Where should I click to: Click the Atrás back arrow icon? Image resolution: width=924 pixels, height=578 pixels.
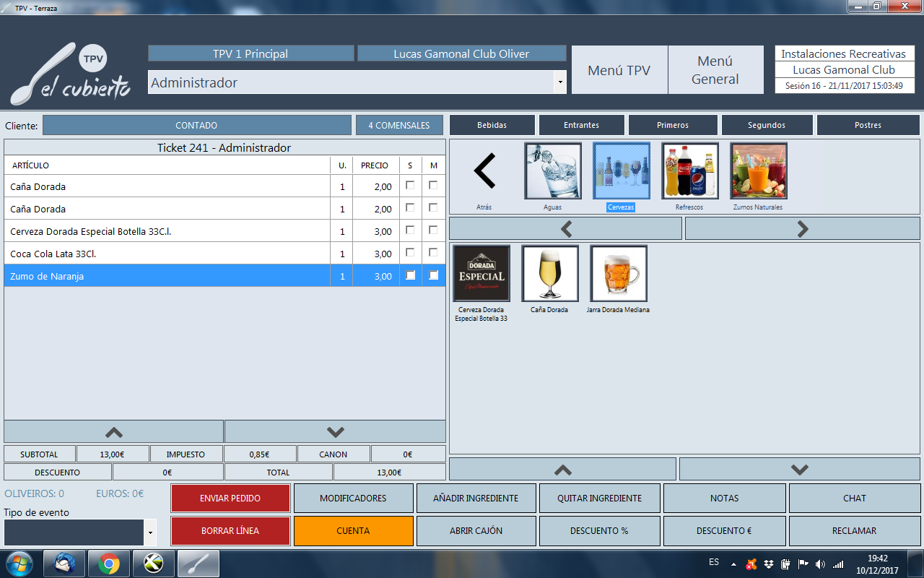[x=484, y=172]
